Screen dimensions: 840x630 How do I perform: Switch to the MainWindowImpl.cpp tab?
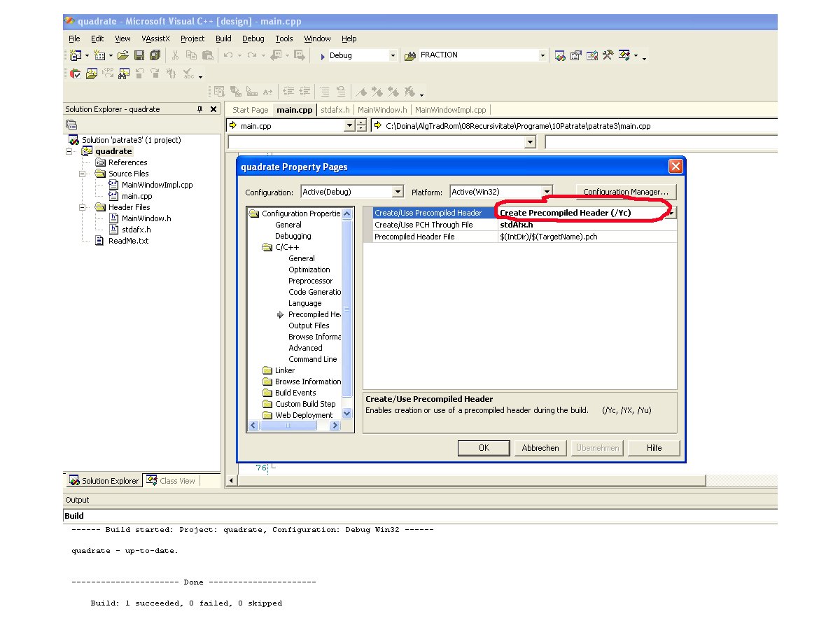[x=450, y=110]
